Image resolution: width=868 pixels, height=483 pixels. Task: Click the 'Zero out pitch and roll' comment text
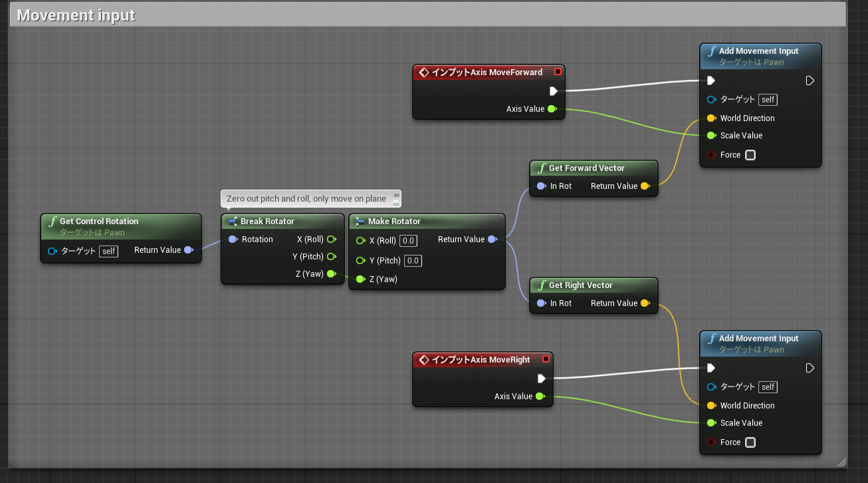pyautogui.click(x=306, y=198)
